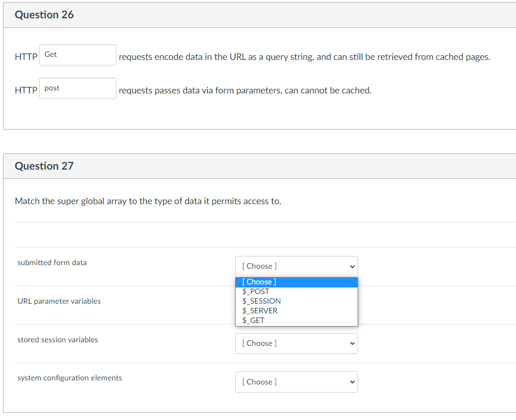Click the system configuration elements label

click(x=70, y=378)
